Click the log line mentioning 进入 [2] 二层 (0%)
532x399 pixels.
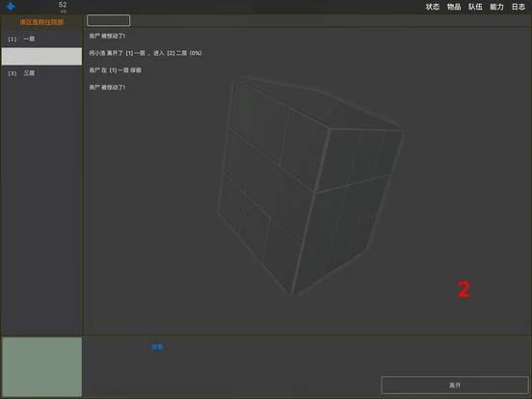146,53
